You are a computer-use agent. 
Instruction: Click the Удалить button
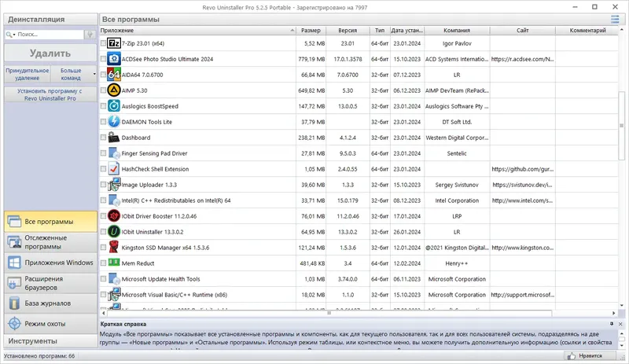(50, 53)
